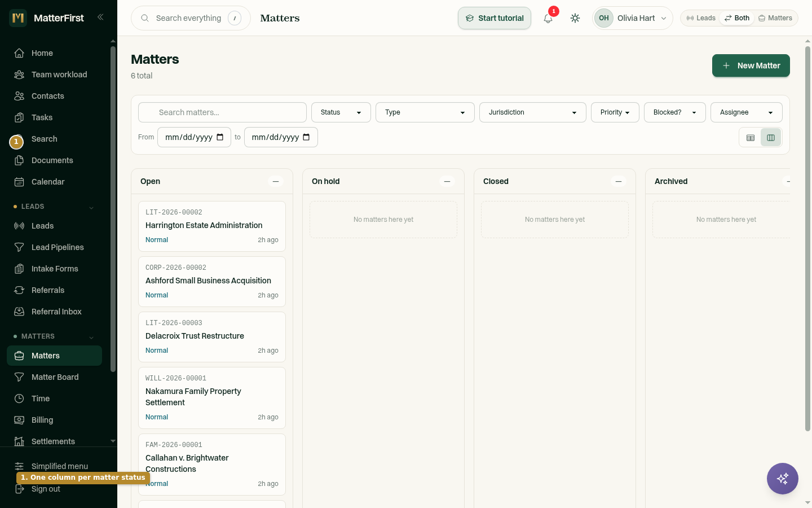Open Search page in sidebar
Screen dimensions: 812x508
tap(54, 139)
